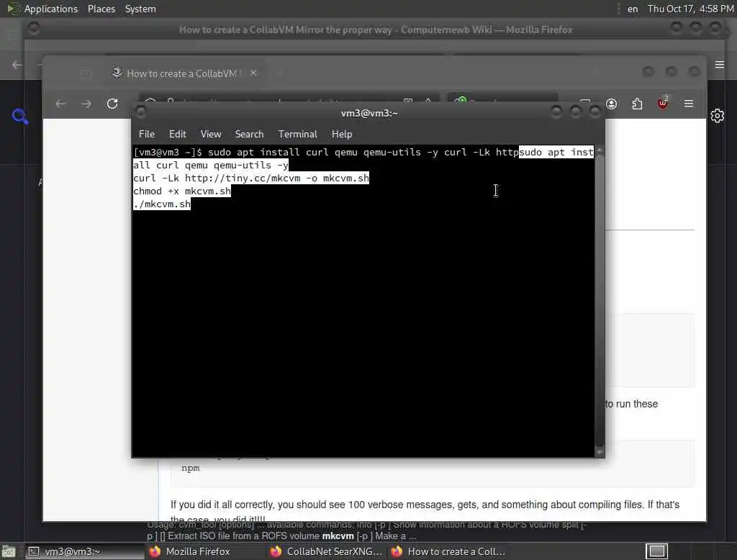737x560 pixels.
Task: Click the npm code text on page
Action: coord(190,469)
